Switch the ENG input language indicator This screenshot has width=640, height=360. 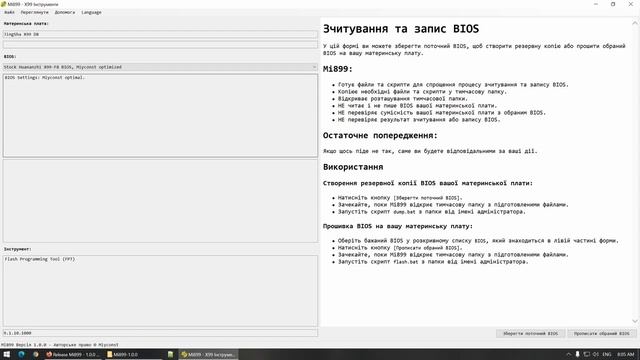coord(607,354)
